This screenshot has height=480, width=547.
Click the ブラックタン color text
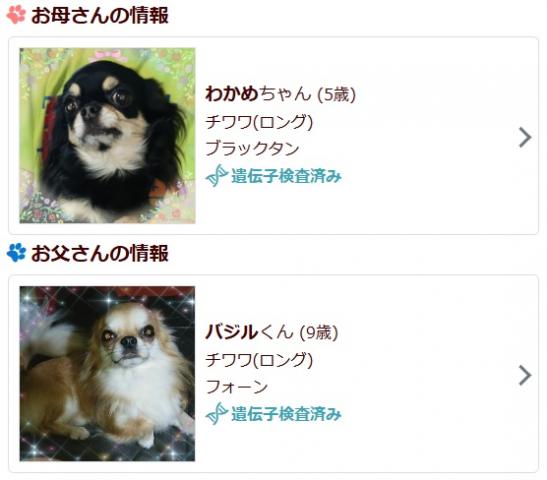[252, 149]
